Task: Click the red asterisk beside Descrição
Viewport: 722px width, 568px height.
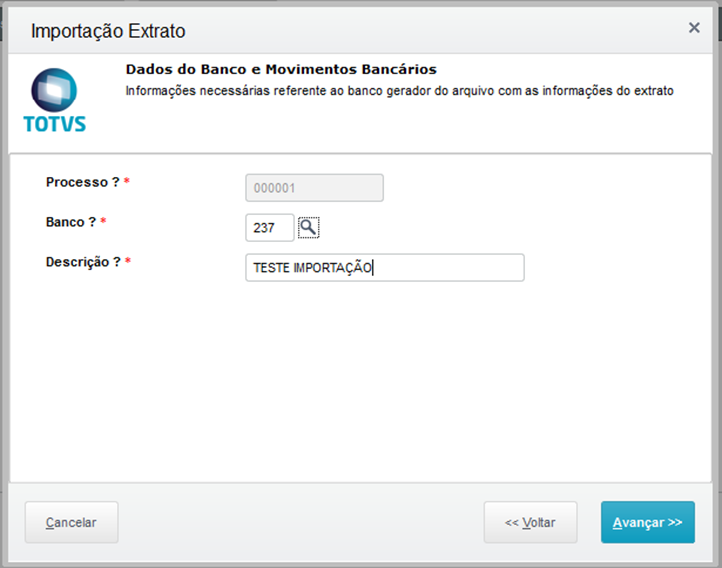Action: tap(128, 262)
